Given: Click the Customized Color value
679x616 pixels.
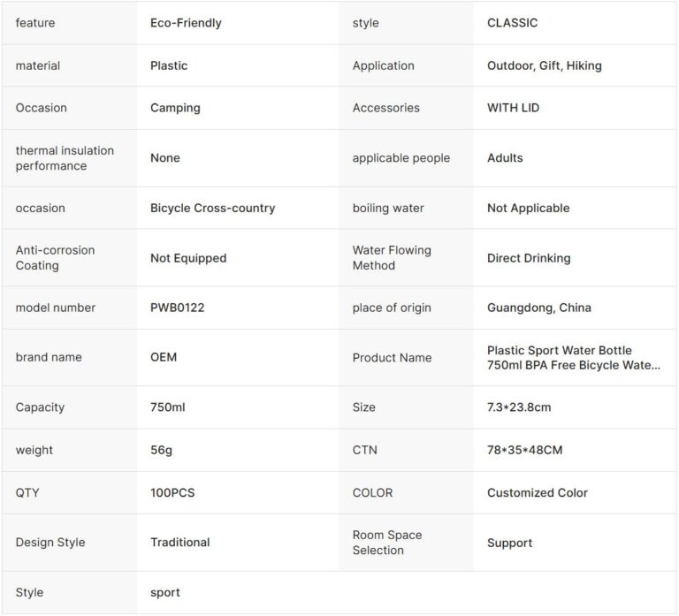Looking at the screenshot, I should [537, 492].
